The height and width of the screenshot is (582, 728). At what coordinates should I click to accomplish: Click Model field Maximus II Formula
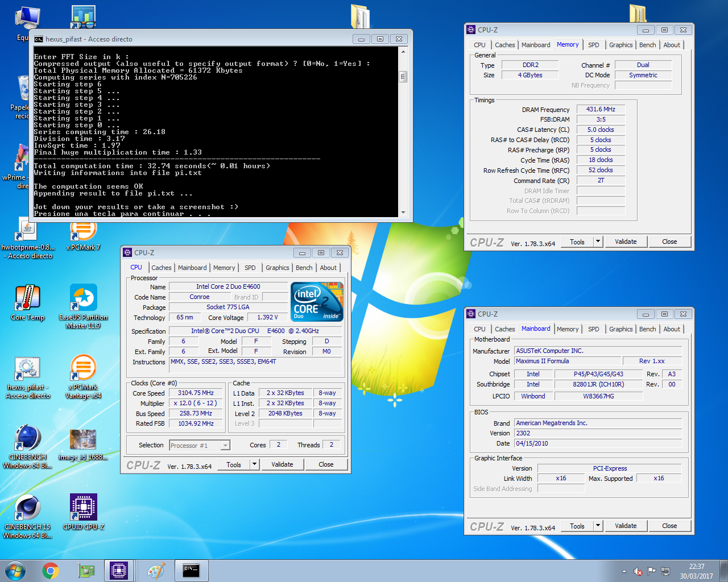point(568,361)
